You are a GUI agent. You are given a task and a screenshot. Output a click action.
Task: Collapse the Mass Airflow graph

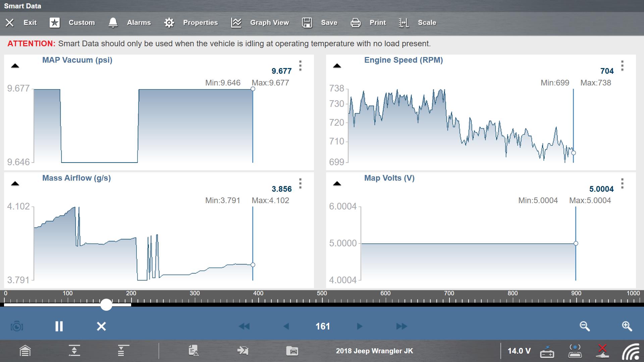[x=15, y=184]
